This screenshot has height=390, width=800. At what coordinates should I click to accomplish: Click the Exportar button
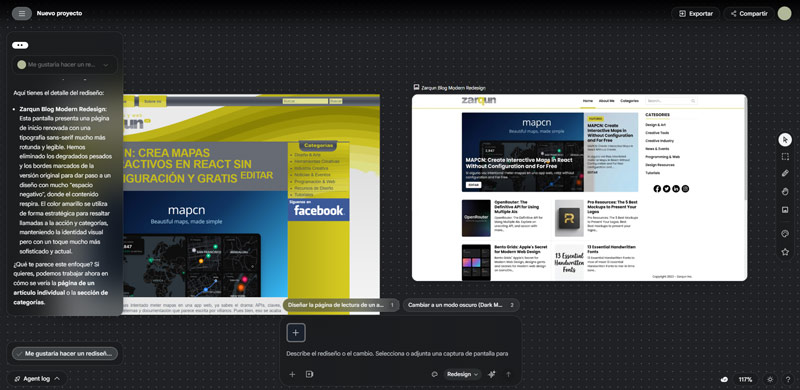[x=695, y=14]
